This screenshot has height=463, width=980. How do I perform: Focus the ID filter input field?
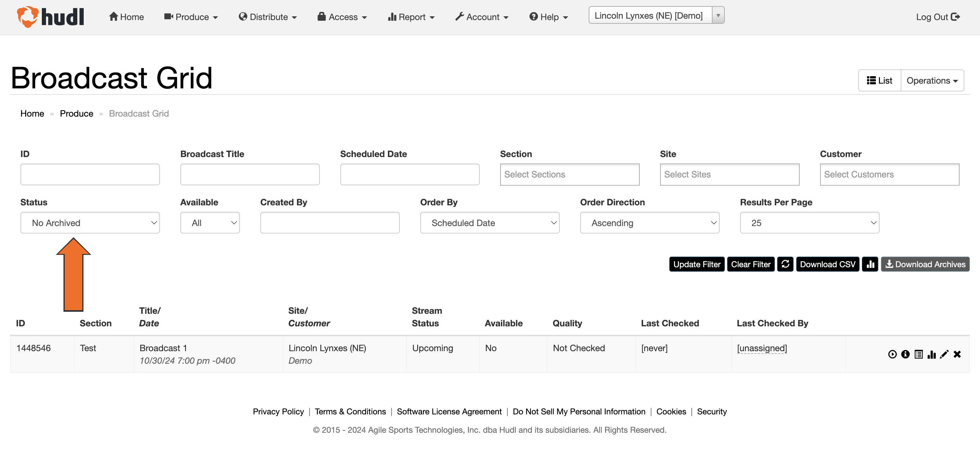(x=90, y=174)
